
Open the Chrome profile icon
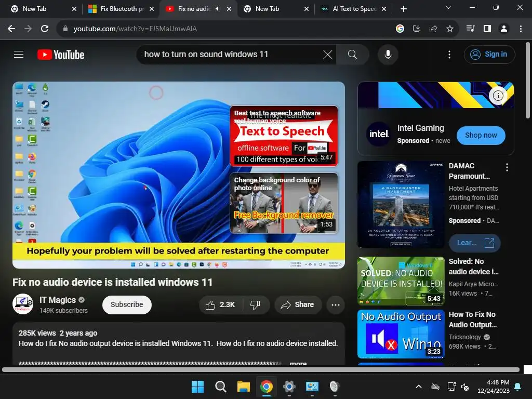[504, 29]
